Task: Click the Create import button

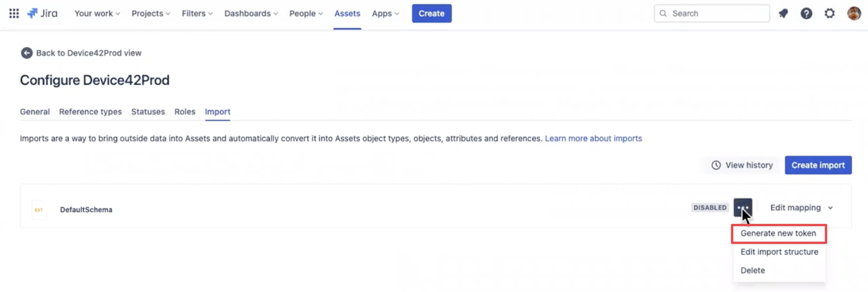Action: tap(818, 165)
